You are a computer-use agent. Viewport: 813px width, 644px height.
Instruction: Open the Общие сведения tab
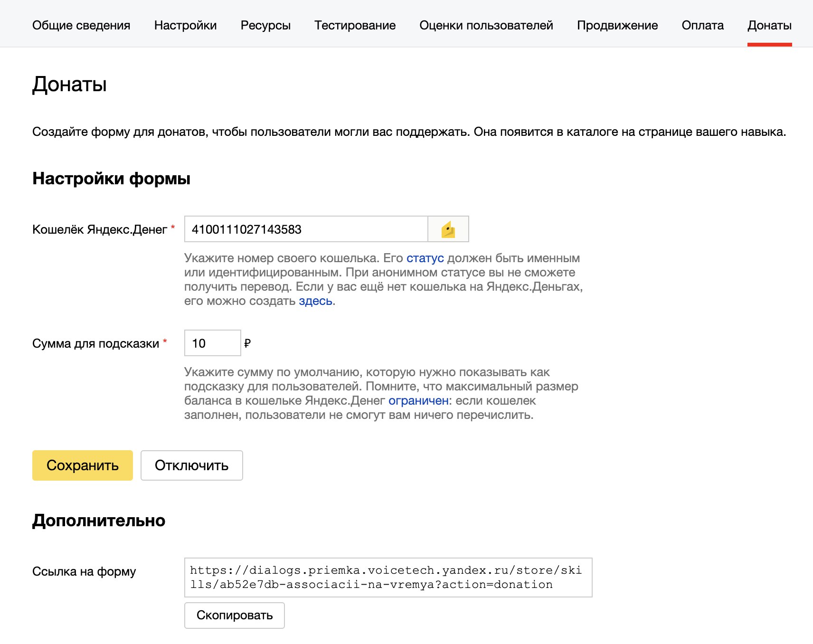[x=81, y=25]
